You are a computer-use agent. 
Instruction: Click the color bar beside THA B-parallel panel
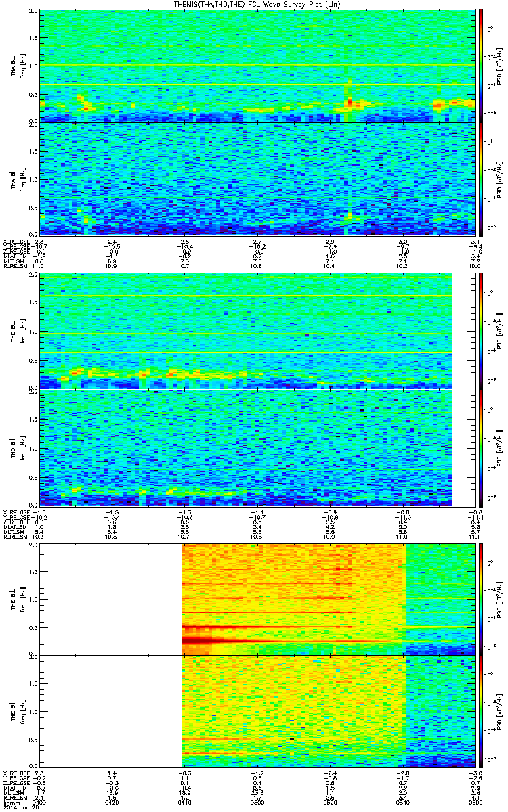481,179
